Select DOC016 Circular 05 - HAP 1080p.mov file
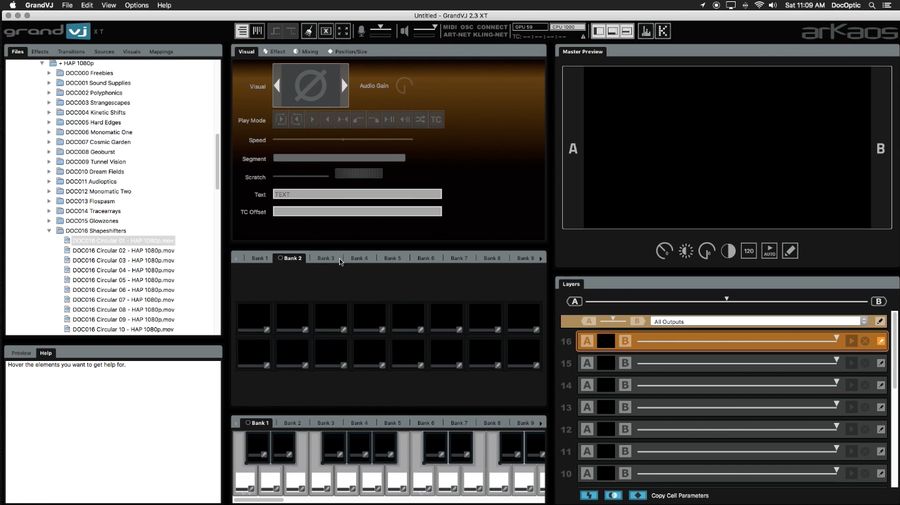The width and height of the screenshot is (900, 505). coord(123,280)
